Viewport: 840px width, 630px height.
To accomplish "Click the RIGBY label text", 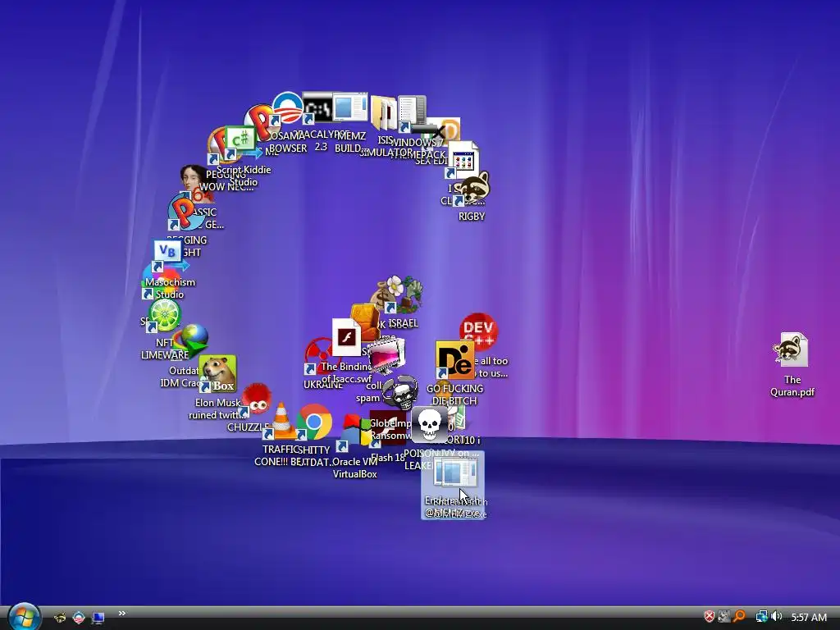I will (472, 217).
